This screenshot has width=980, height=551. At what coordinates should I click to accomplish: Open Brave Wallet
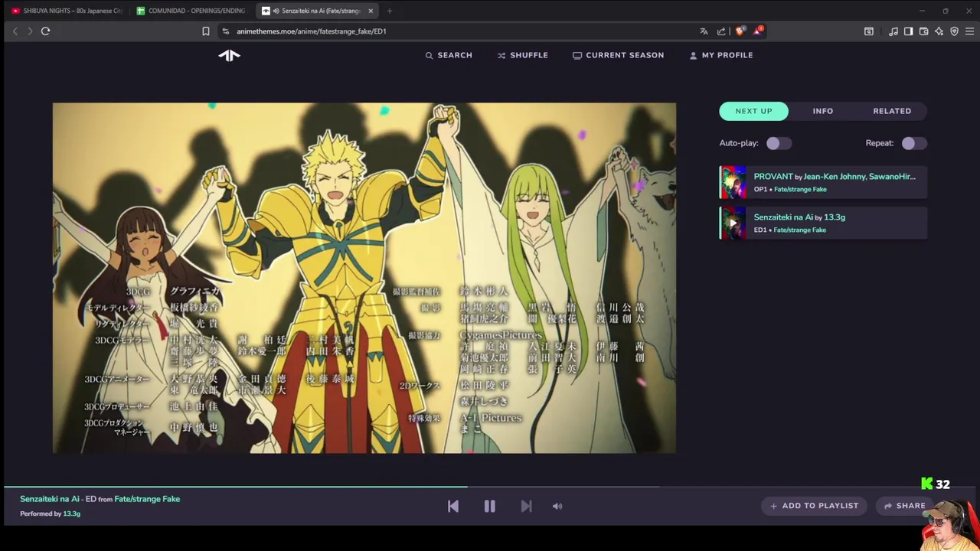(x=923, y=31)
